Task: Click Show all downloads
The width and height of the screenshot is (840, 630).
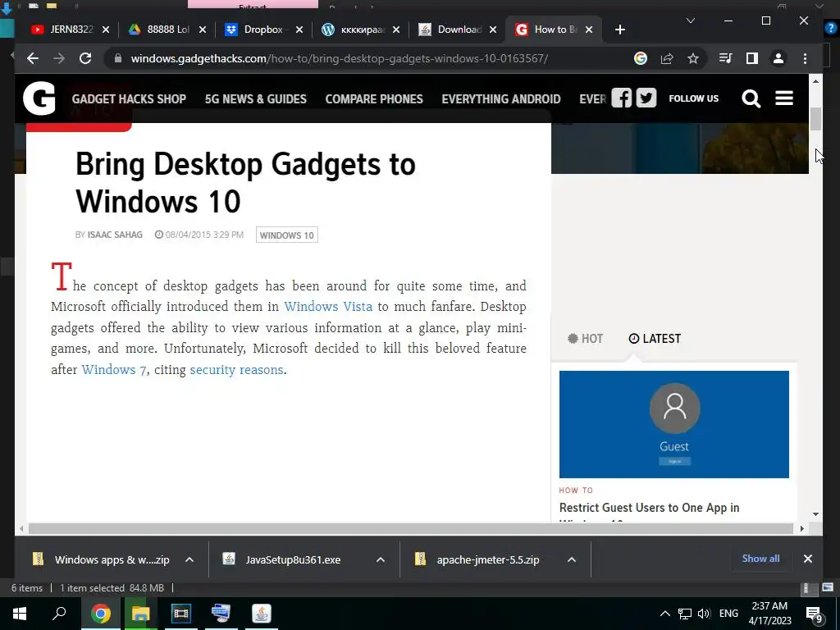Action: pyautogui.click(x=760, y=559)
